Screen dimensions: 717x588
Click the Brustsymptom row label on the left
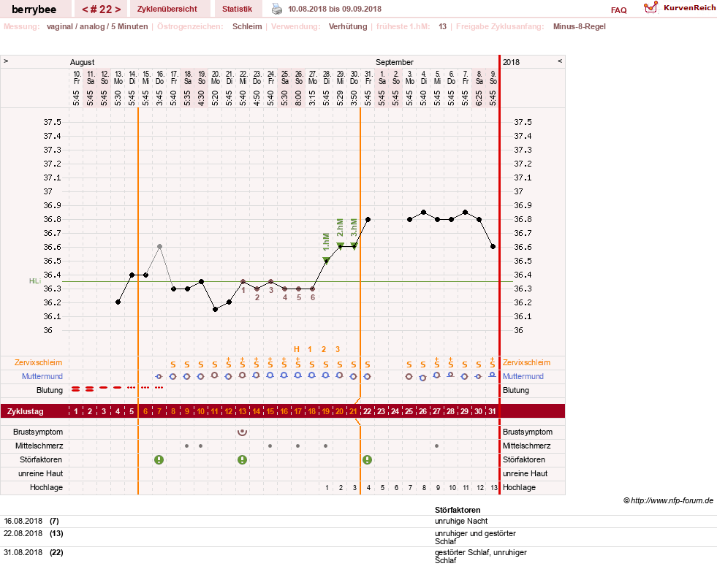(x=38, y=432)
